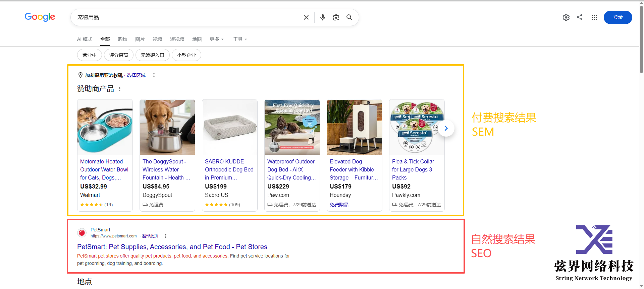Open three-dot menu beside 赞助商产品 heading
Viewport: 644px width, 289px height.
tap(120, 89)
